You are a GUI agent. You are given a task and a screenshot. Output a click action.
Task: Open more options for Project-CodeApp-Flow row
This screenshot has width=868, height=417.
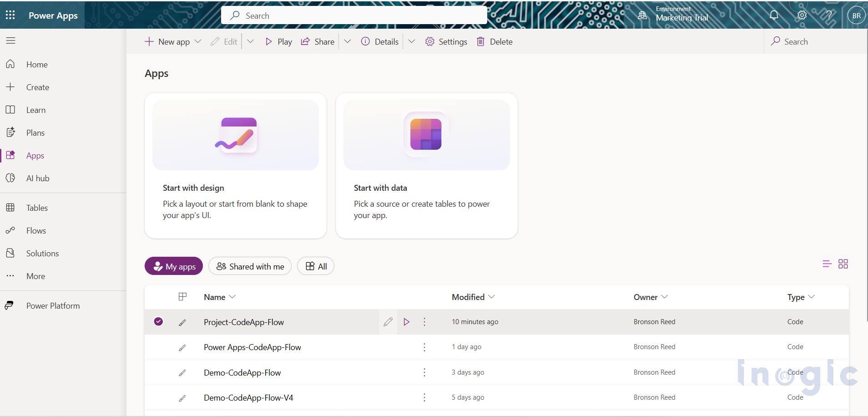tap(424, 322)
